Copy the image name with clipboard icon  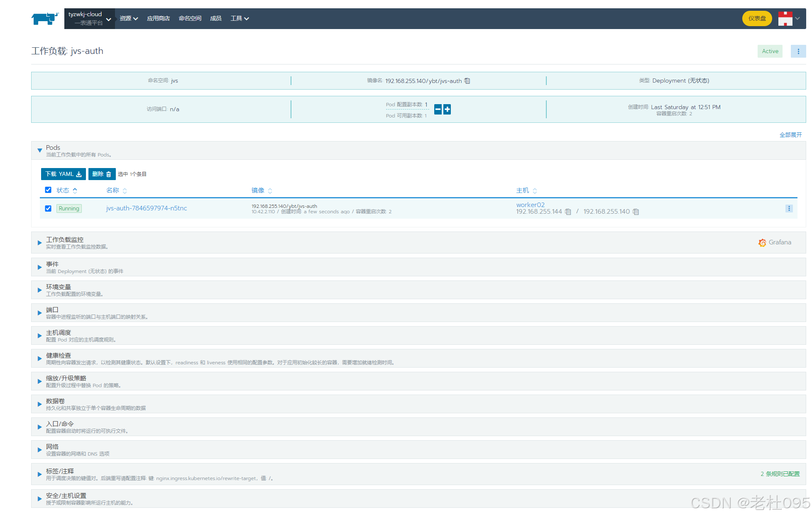[x=467, y=81]
